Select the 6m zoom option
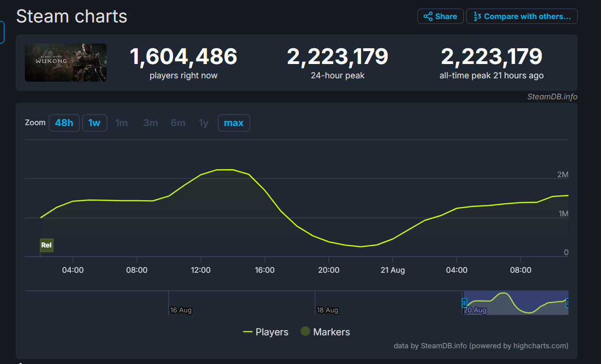 tap(178, 123)
